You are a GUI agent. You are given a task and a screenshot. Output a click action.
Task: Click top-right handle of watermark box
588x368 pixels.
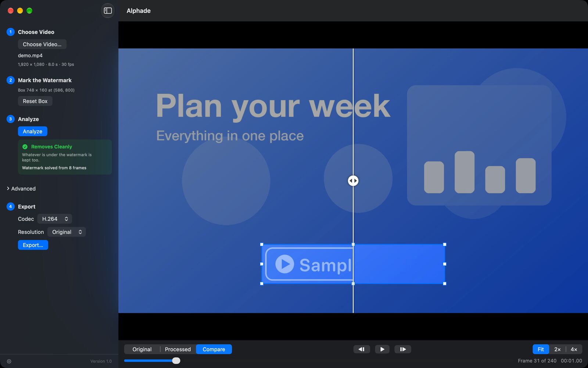point(445,244)
